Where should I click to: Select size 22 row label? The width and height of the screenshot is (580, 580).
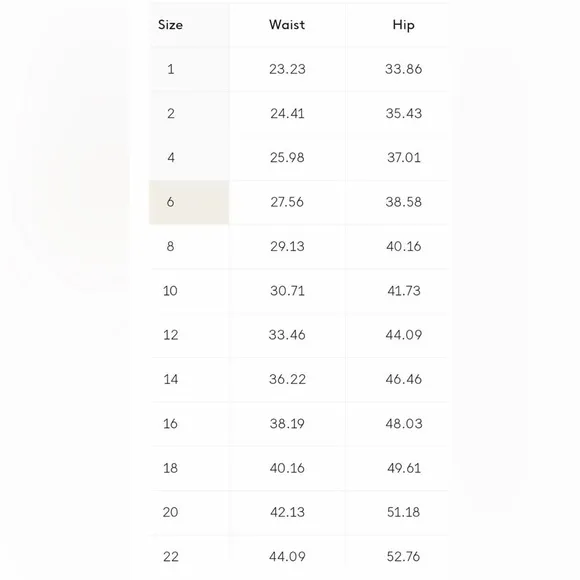pyautogui.click(x=171, y=557)
